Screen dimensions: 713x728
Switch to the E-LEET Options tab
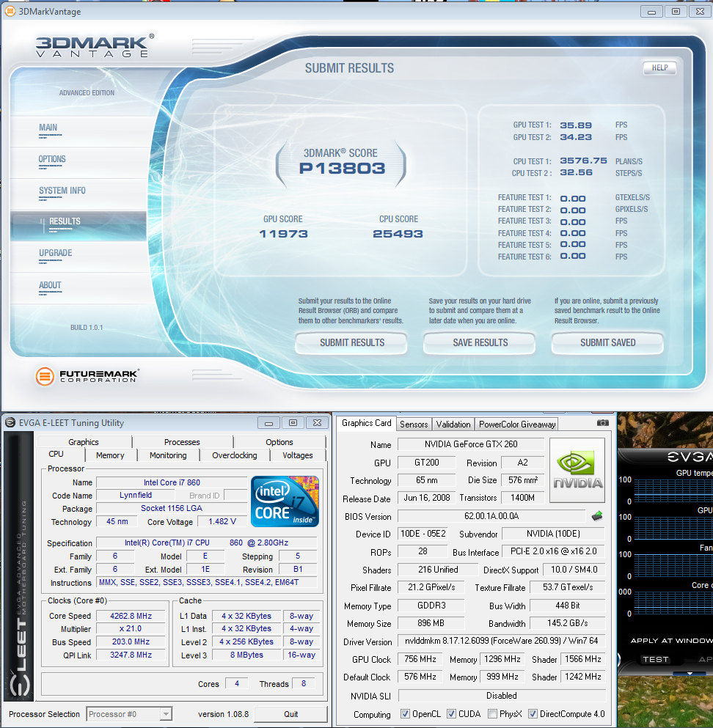pyautogui.click(x=279, y=442)
